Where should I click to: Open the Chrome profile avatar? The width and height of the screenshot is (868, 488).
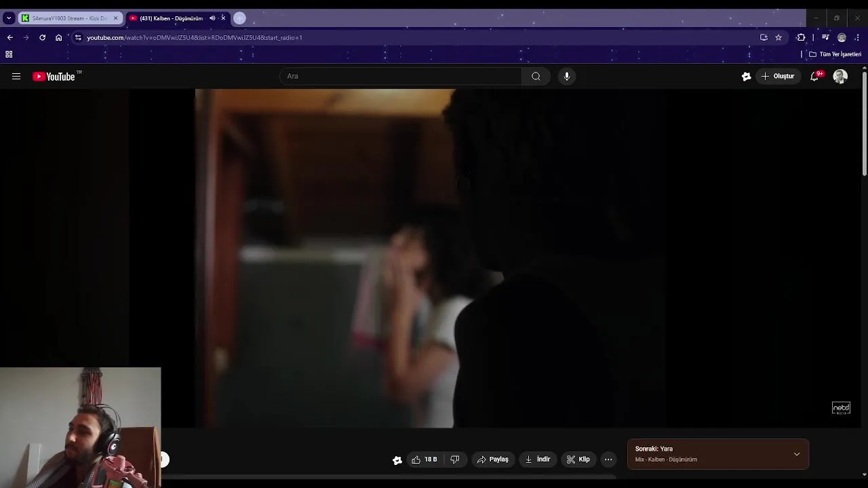click(842, 37)
